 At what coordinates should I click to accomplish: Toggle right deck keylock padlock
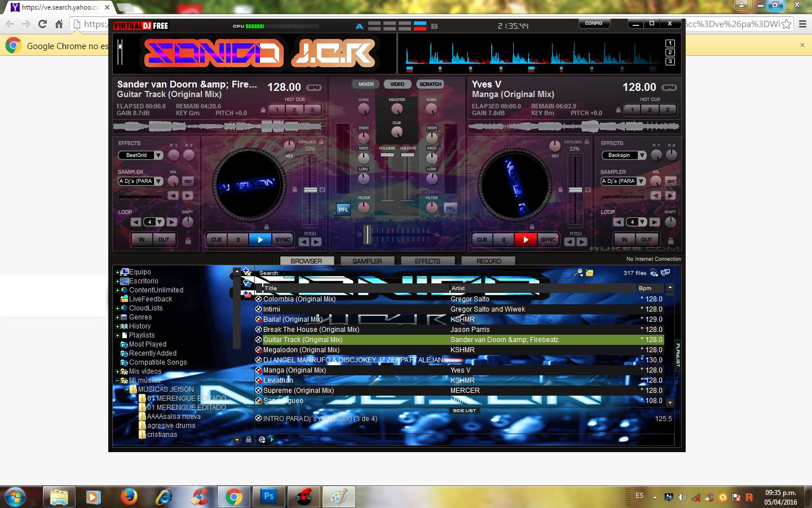coord(587,142)
